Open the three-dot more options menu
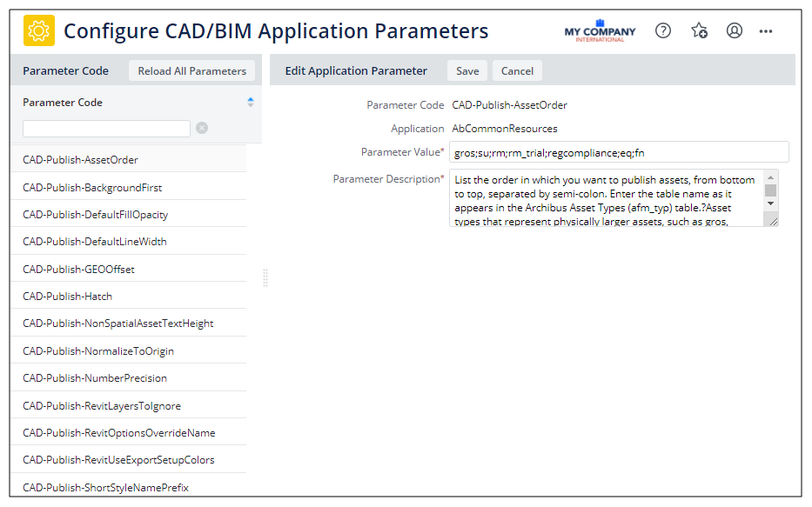Image resolution: width=812 pixels, height=507 pixels. pyautogui.click(x=766, y=31)
